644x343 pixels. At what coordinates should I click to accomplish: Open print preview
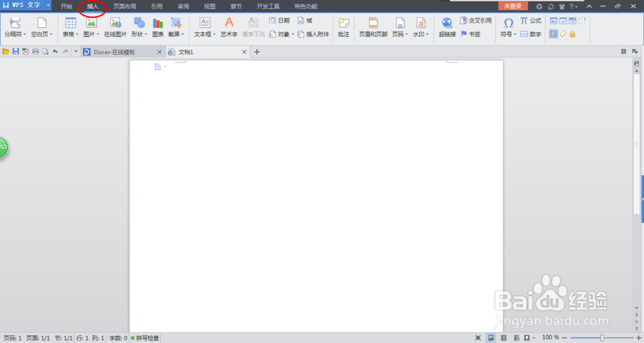pos(45,51)
